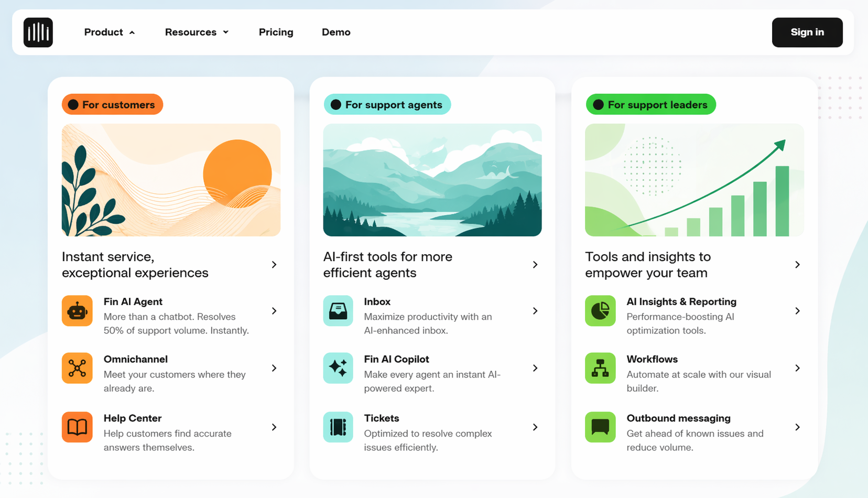Click the arrow next to Tickets
The image size is (868, 498).
[x=535, y=427]
